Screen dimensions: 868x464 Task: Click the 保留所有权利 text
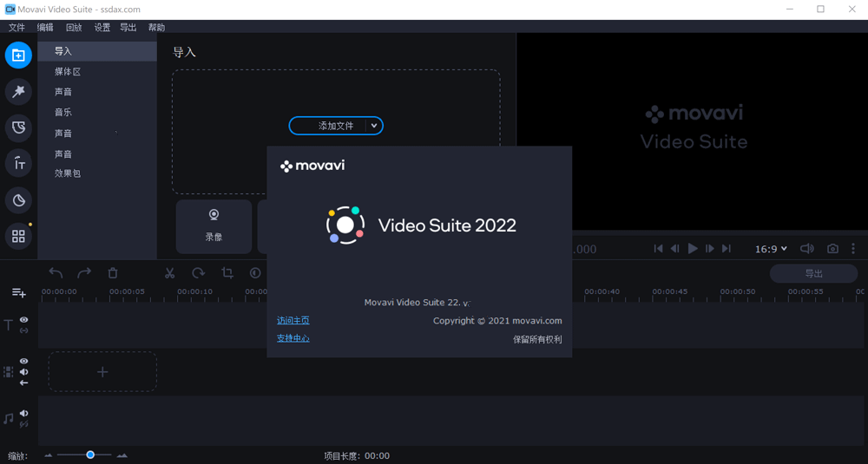click(x=537, y=340)
